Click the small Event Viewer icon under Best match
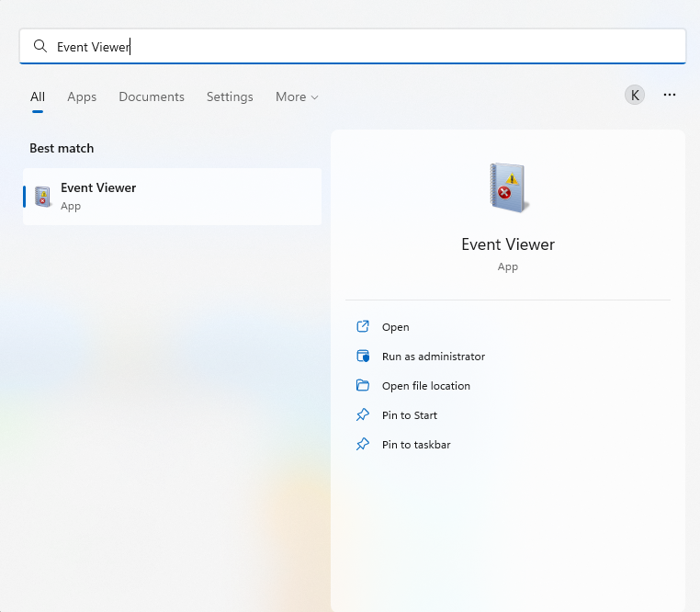This screenshot has width=700, height=612. (42, 196)
